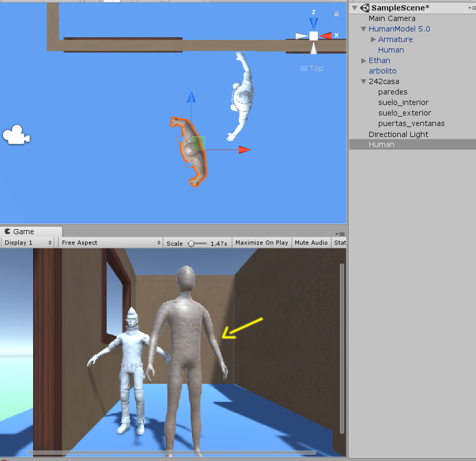Select paredes in hierarchy

(392, 92)
